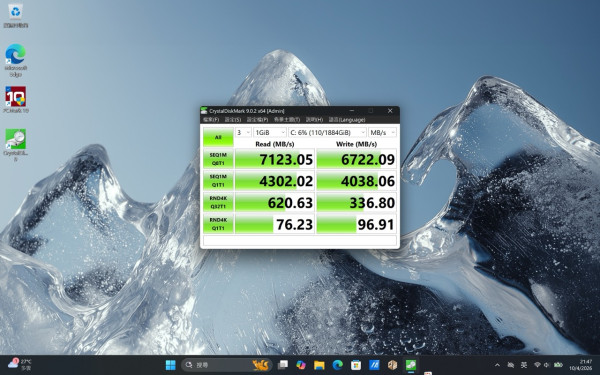
Task: Open the blue slashes app in taskbar
Action: tap(374, 365)
